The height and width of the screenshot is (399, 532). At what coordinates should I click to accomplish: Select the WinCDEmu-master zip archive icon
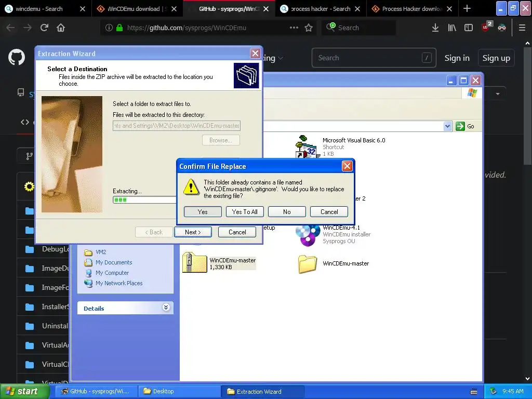(194, 262)
